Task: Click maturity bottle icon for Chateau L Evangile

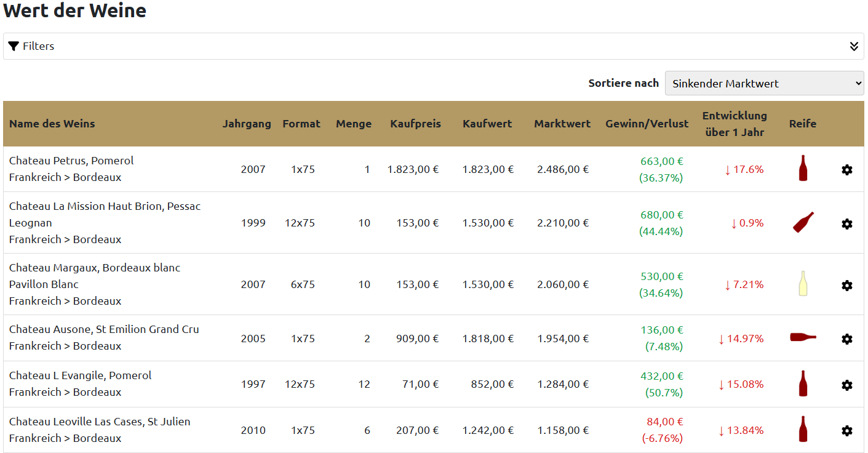Action: (803, 383)
